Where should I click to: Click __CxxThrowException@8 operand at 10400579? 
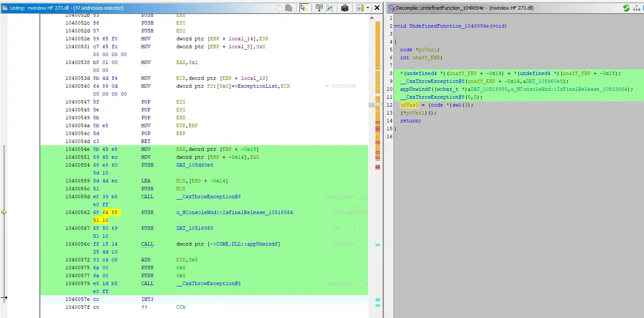click(x=208, y=283)
